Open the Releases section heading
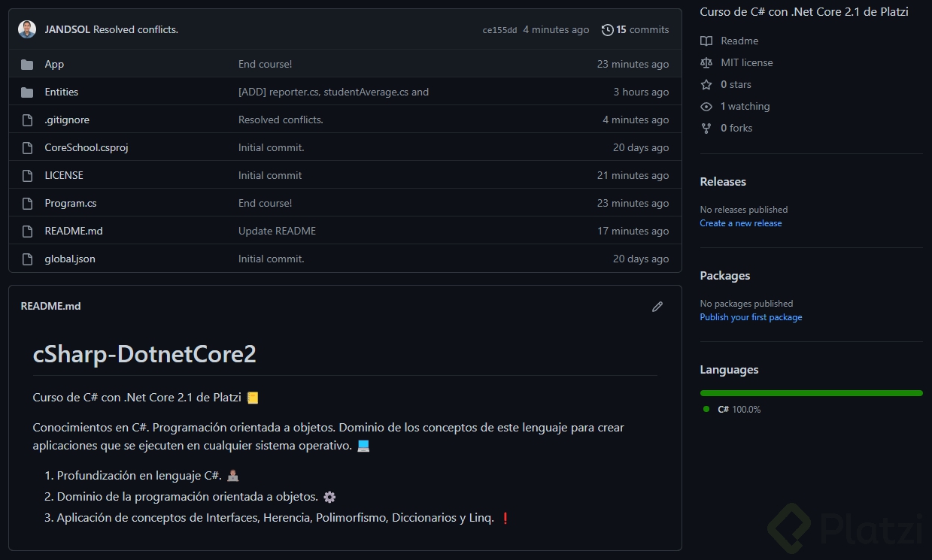Image resolution: width=932 pixels, height=560 pixels. coord(723,182)
